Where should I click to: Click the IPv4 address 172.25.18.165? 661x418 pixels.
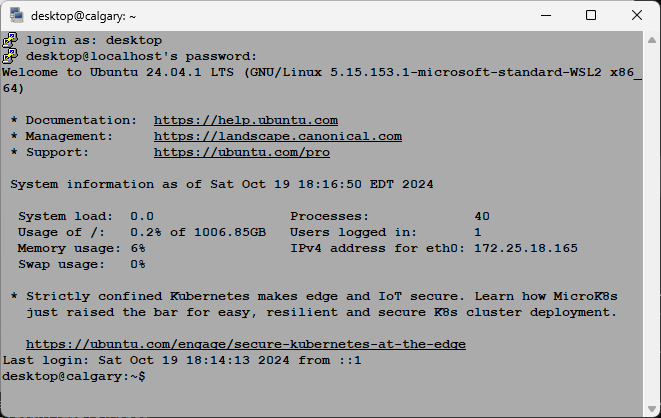[526, 248]
